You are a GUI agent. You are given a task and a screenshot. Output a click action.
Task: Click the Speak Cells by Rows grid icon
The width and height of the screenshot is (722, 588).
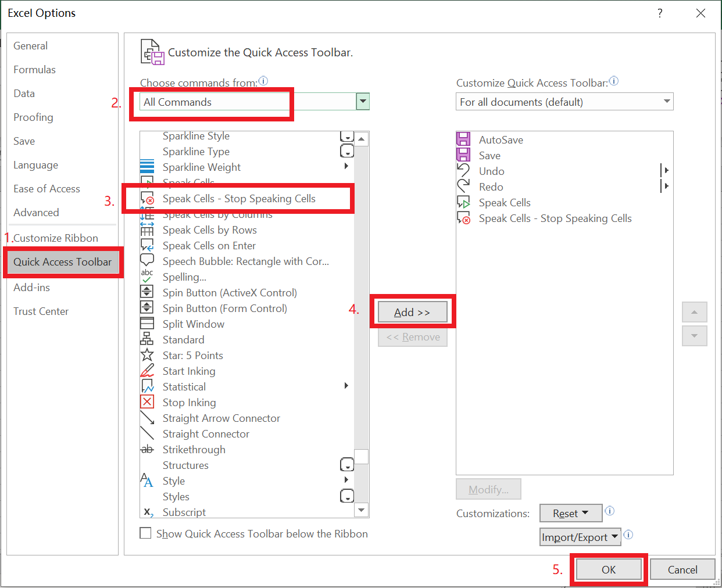coord(147,230)
